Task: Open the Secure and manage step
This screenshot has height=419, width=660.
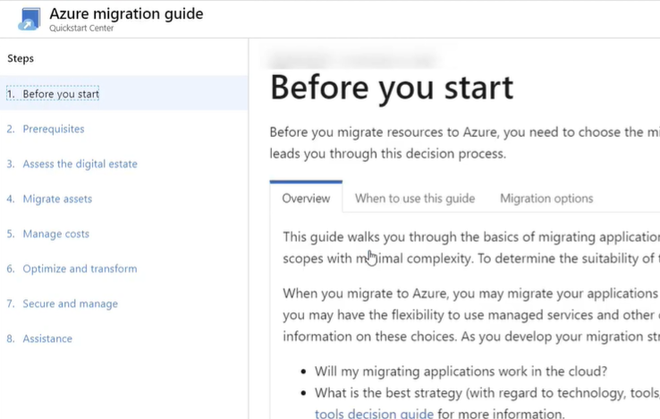Action: (x=70, y=304)
